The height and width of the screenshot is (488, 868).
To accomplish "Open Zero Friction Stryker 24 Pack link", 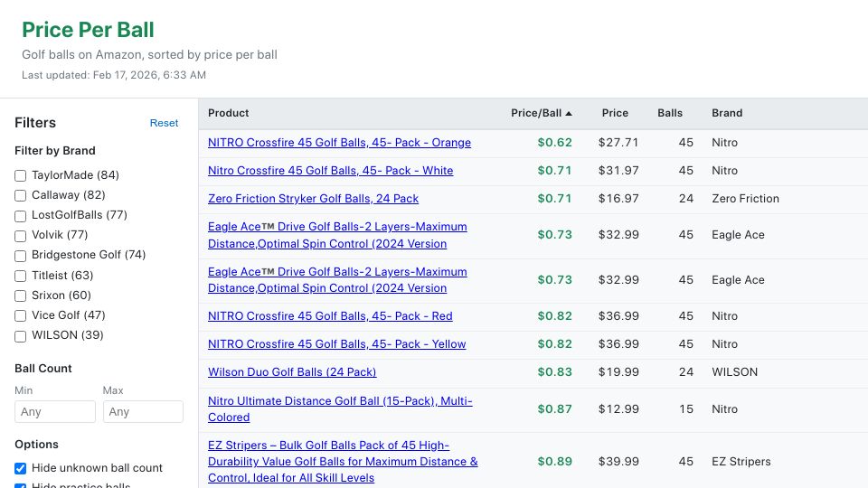I will point(314,198).
